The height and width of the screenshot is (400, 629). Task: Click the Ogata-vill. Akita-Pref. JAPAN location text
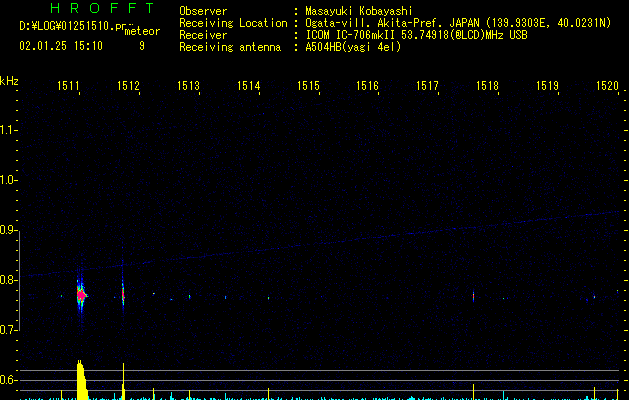[458, 23]
